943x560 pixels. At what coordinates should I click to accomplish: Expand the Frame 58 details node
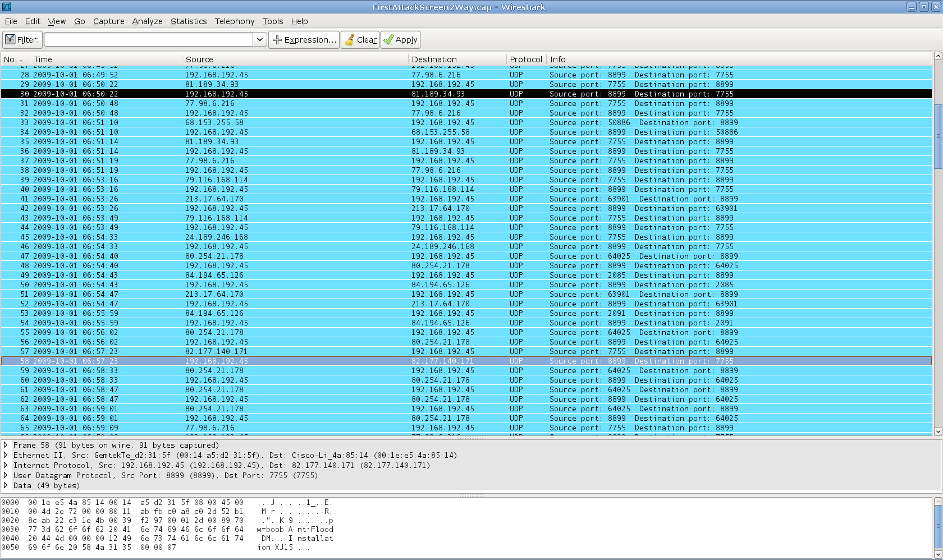[x=6, y=445]
